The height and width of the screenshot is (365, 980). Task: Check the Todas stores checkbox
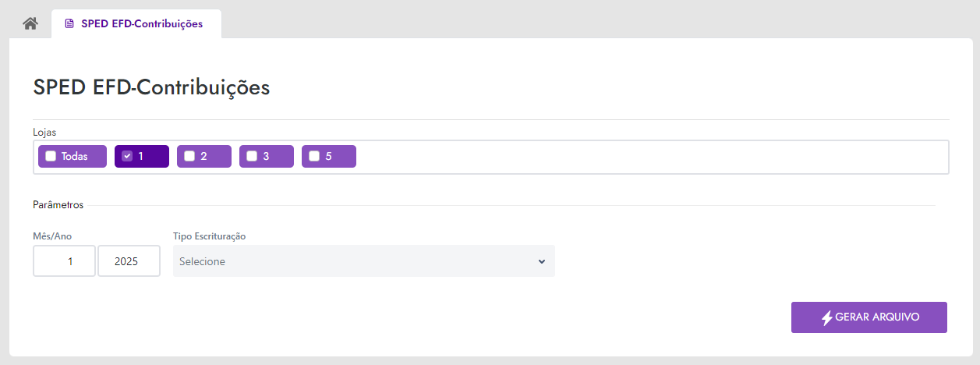point(51,156)
